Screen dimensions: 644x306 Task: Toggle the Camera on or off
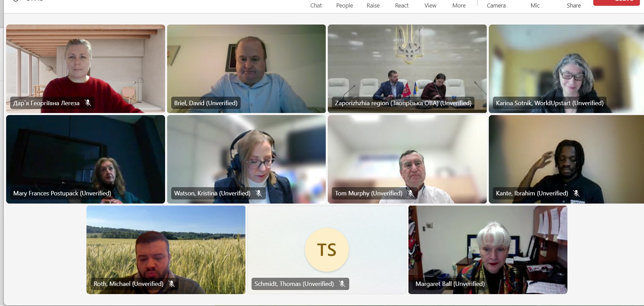[x=496, y=5]
